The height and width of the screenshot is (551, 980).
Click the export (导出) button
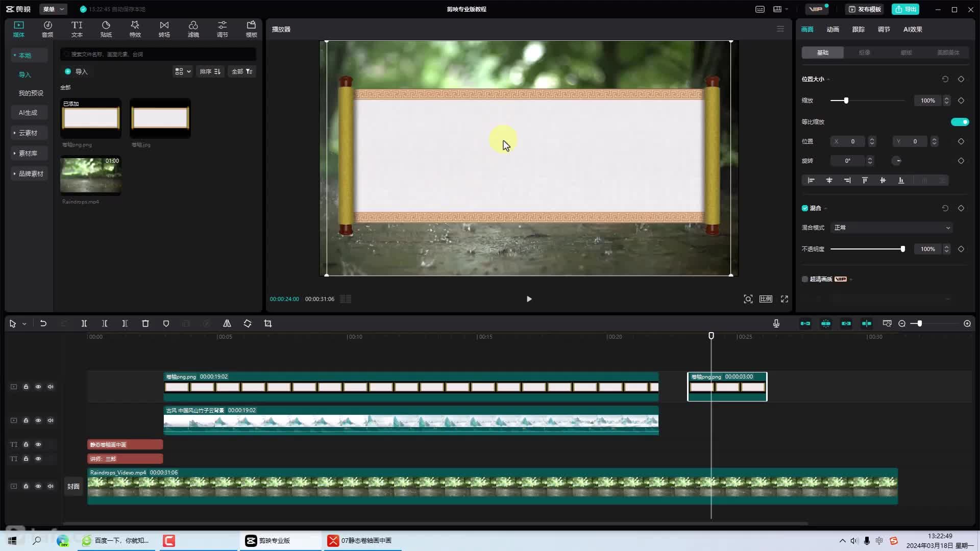tap(905, 9)
